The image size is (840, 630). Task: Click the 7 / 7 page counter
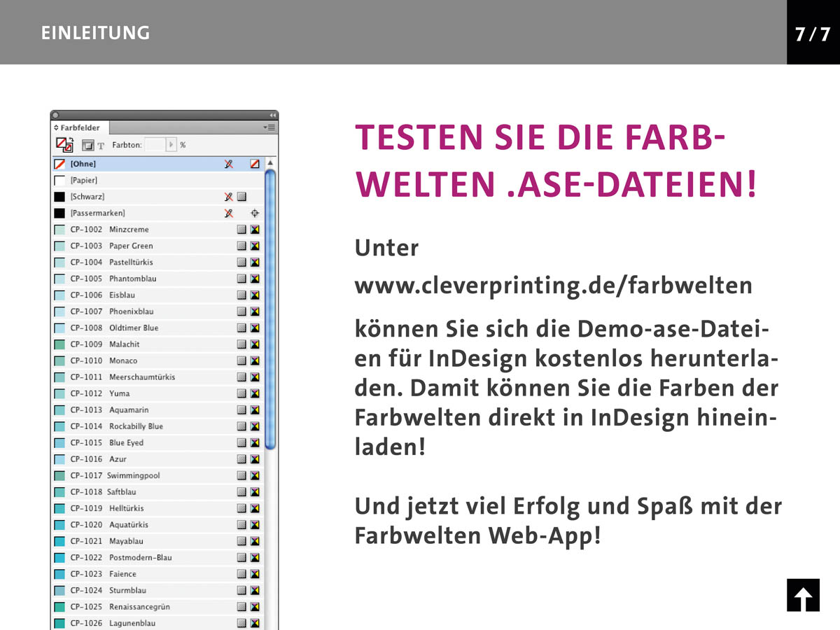pos(813,34)
